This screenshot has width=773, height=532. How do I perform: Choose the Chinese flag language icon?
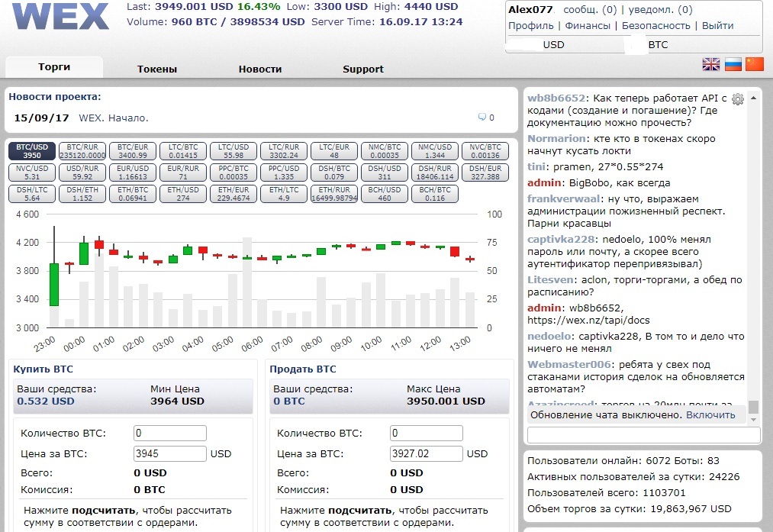coord(755,64)
